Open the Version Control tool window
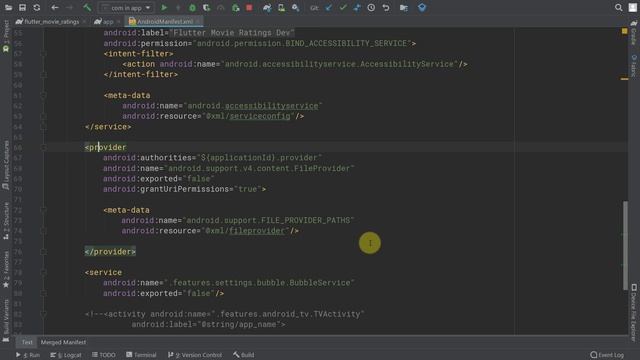Viewport: 640px width, 360px height. 195,355
